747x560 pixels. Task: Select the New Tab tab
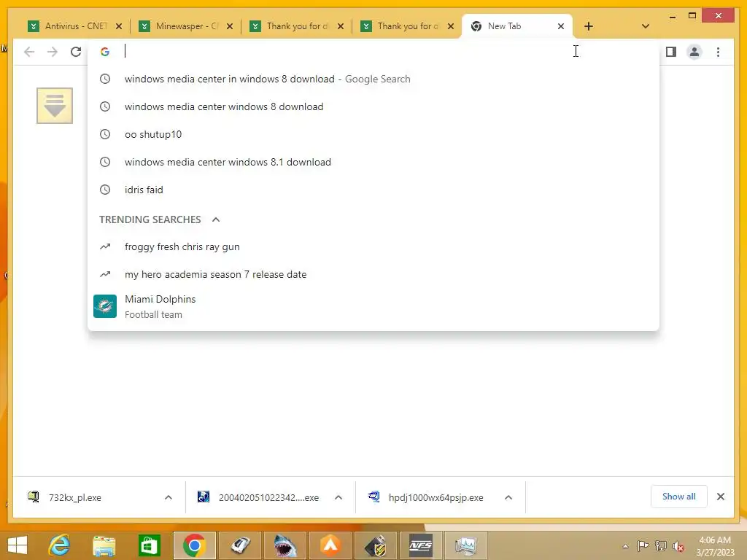516,26
